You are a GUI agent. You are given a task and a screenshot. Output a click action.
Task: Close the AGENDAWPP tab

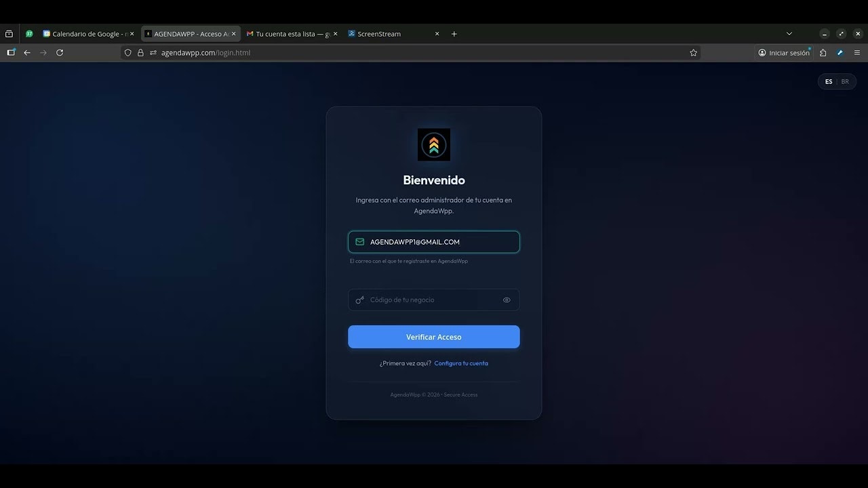[x=233, y=34]
